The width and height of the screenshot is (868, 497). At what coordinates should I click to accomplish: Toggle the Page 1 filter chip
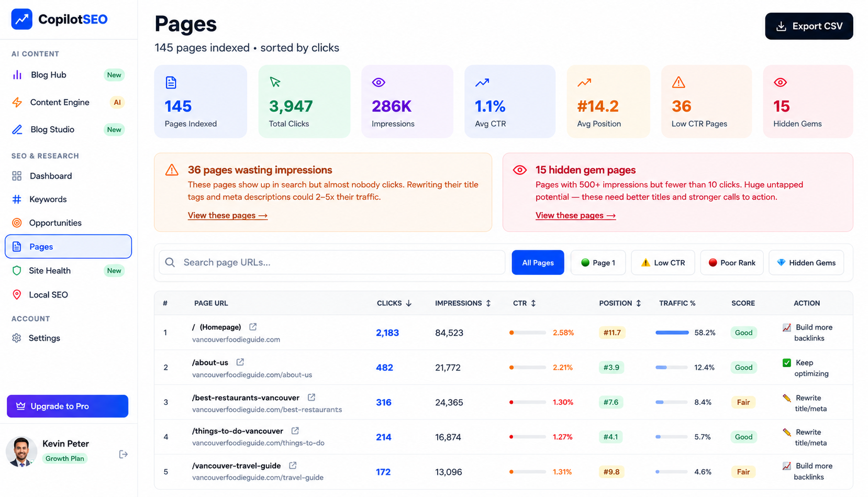point(598,262)
